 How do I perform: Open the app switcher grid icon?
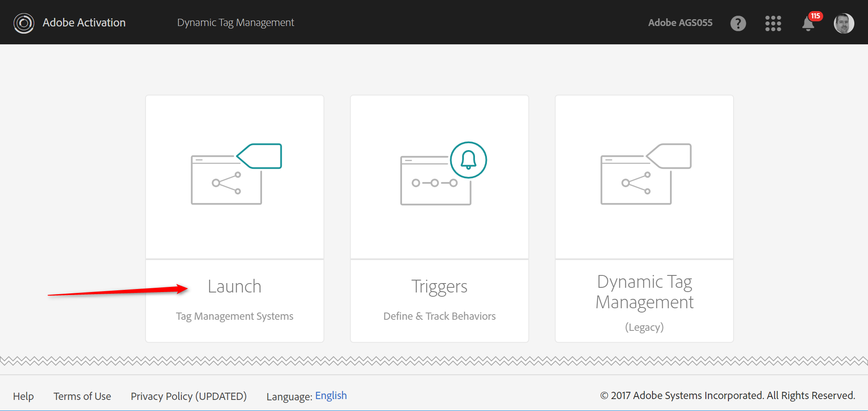coord(773,23)
